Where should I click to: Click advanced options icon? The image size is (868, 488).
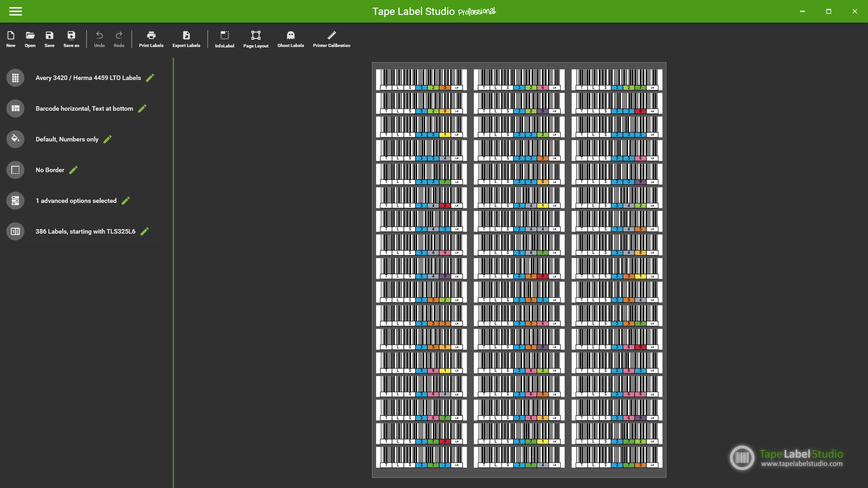pos(15,201)
